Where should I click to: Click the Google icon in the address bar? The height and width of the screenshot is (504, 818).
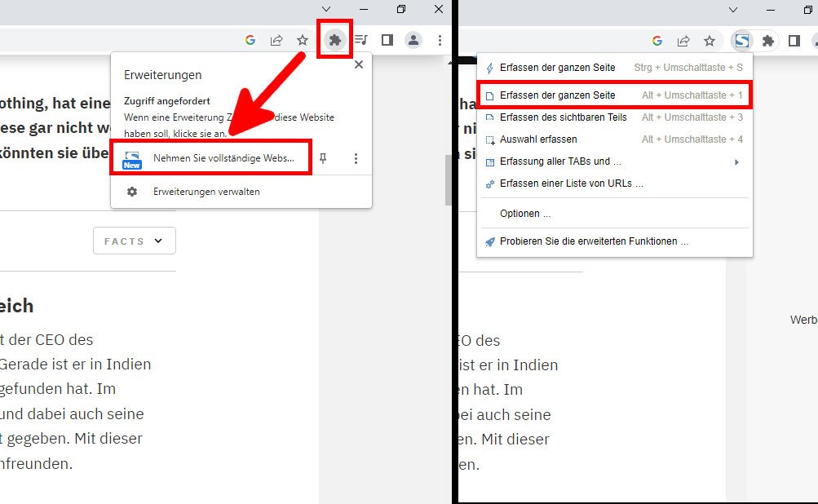pos(250,39)
